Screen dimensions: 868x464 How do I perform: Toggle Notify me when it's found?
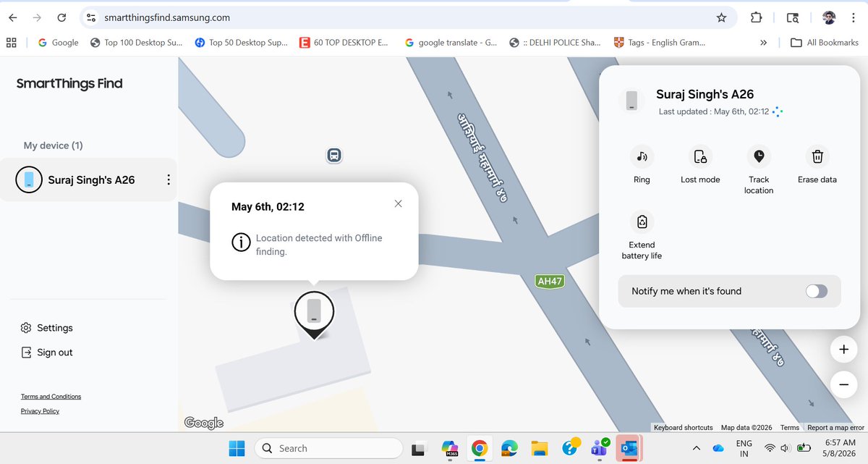817,291
